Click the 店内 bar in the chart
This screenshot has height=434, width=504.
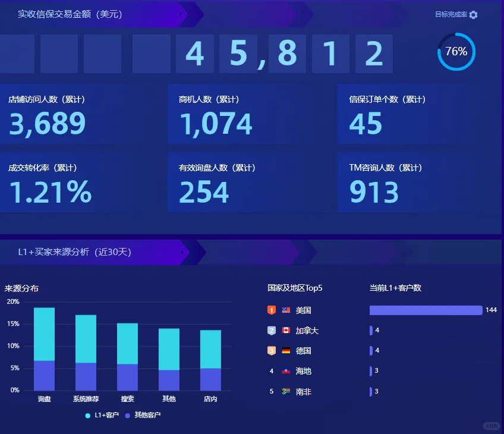coord(210,360)
